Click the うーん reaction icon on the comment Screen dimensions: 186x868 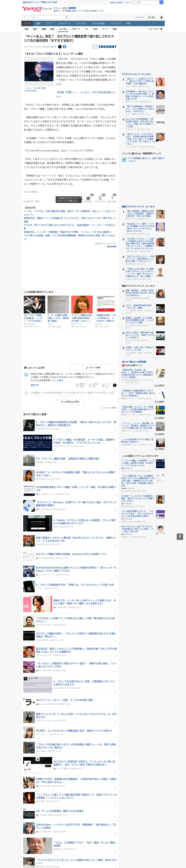104,385
